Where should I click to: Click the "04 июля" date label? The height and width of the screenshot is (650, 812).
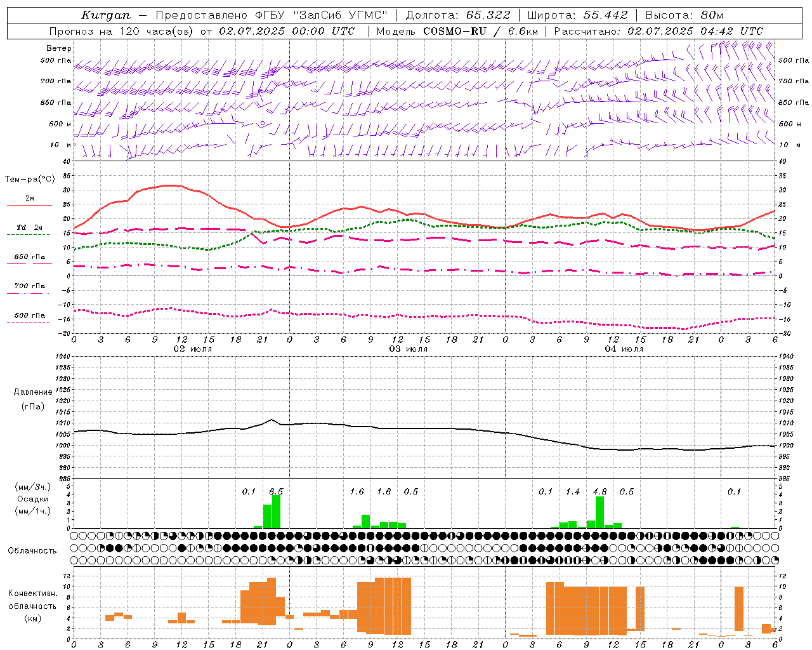point(624,348)
